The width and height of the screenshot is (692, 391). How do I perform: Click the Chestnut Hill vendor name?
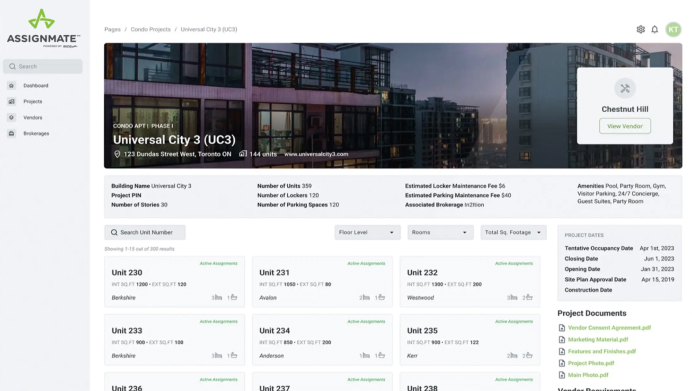624,109
